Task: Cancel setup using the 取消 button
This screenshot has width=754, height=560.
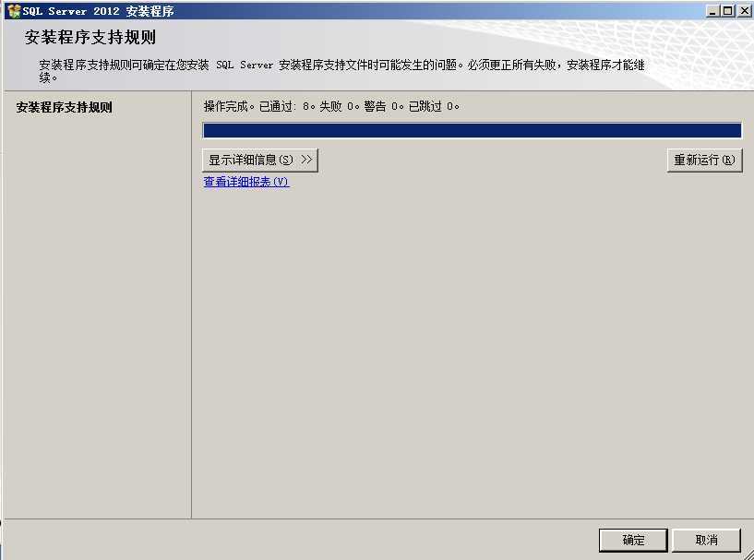Action: [x=707, y=540]
